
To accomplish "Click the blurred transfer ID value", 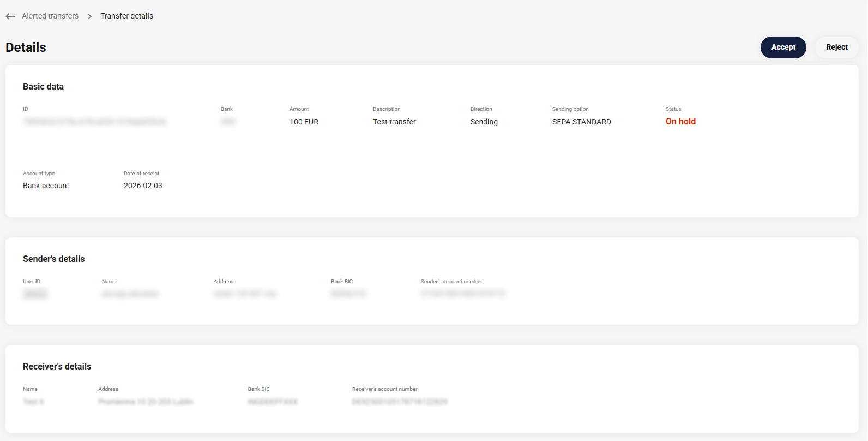I will (x=95, y=122).
